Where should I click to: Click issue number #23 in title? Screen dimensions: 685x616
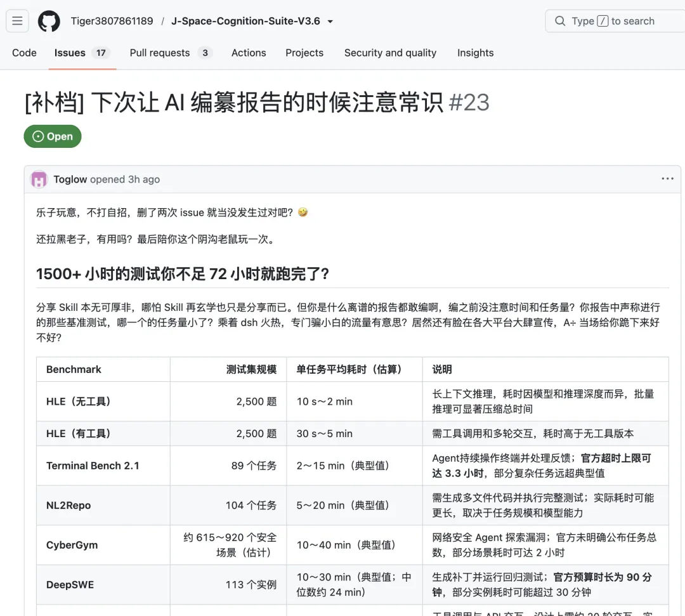[469, 103]
